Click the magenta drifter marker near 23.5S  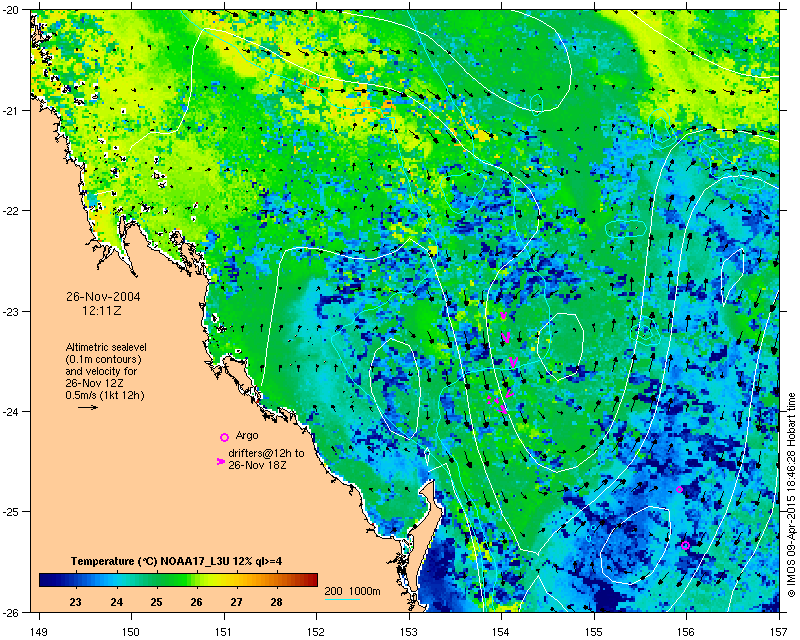click(x=514, y=362)
